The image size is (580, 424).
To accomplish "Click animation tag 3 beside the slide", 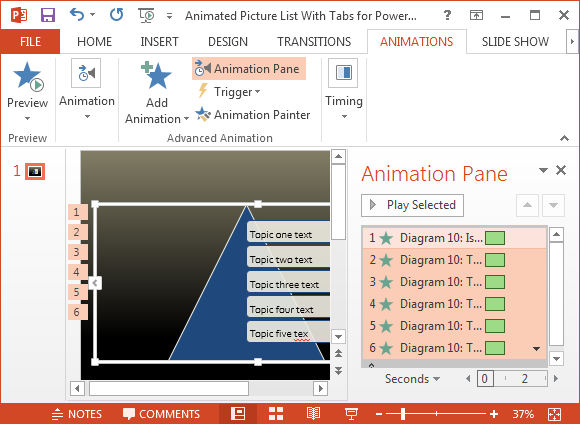I will tap(78, 252).
